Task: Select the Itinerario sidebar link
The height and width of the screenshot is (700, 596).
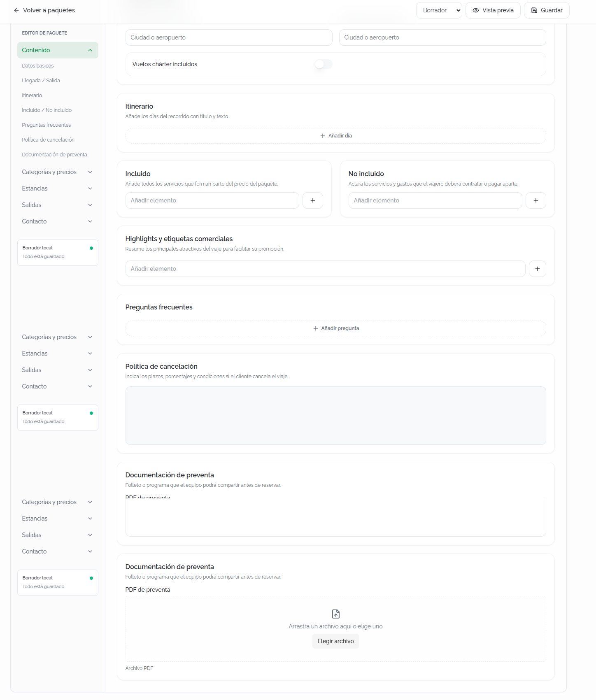Action: point(32,95)
